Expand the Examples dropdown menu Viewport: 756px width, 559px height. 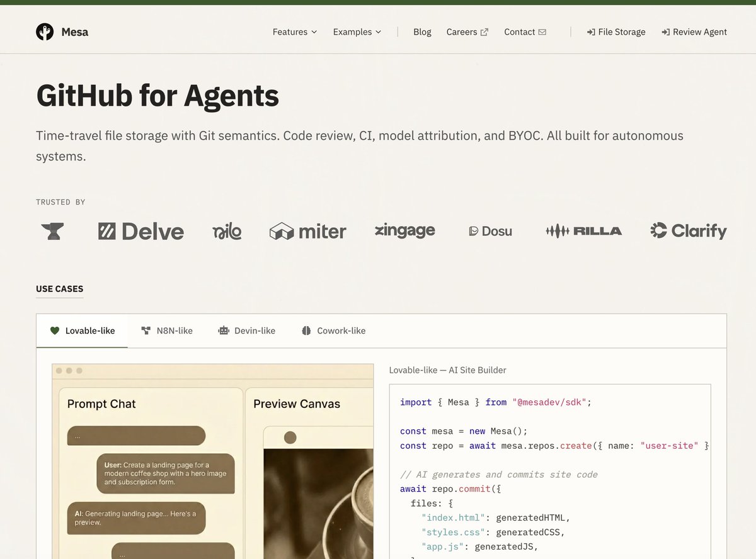coord(357,32)
